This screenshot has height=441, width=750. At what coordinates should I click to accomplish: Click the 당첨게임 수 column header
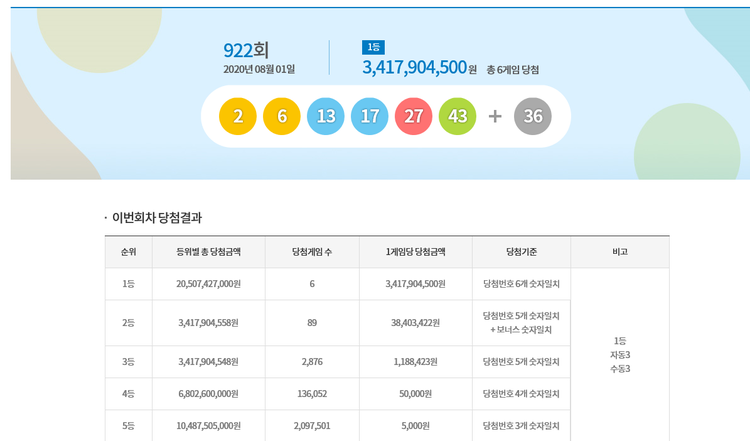click(x=312, y=252)
